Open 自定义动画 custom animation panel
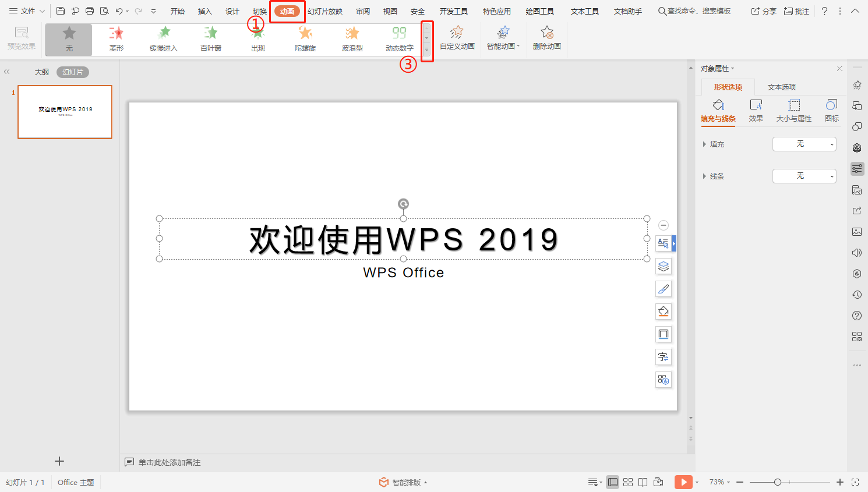This screenshot has height=492, width=868. pos(457,38)
